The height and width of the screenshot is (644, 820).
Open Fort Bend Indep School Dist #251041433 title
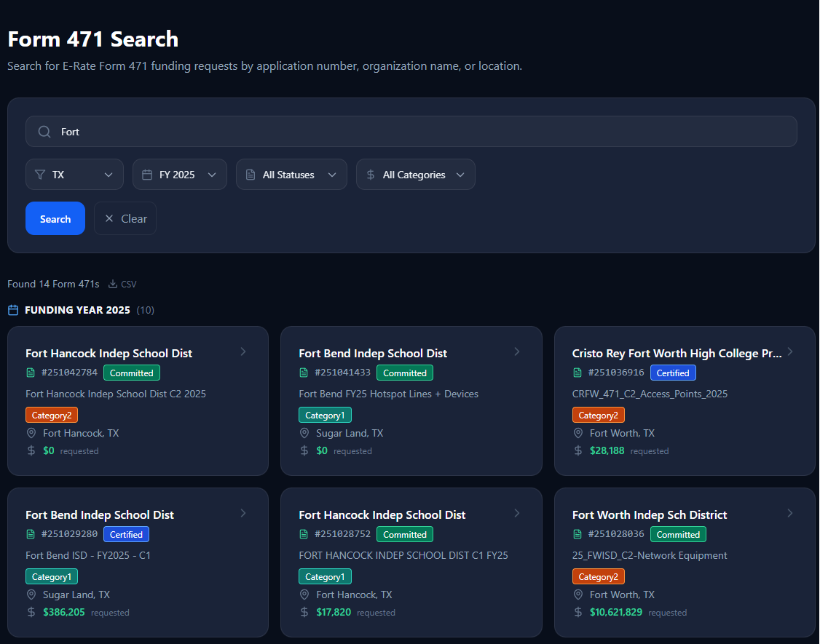pos(373,354)
